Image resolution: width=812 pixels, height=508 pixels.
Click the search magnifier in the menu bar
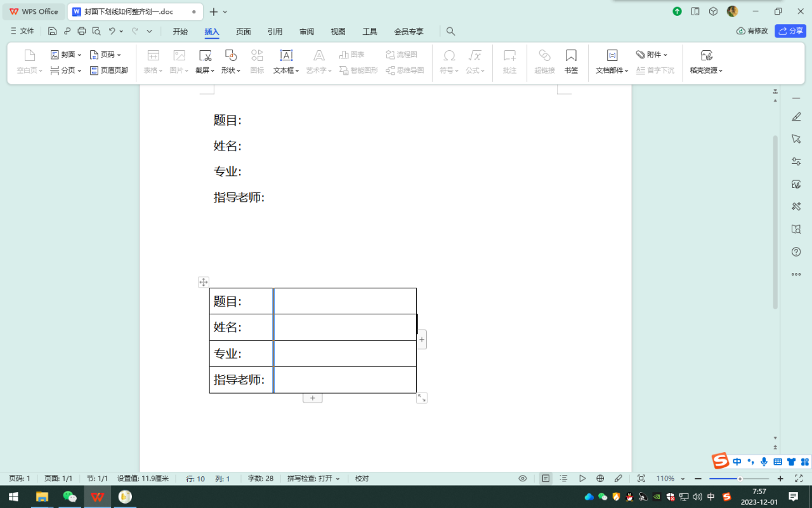(x=450, y=31)
